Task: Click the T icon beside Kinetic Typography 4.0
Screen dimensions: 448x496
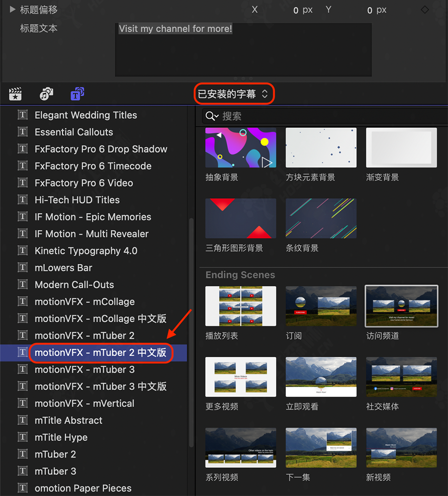Action: tap(22, 250)
